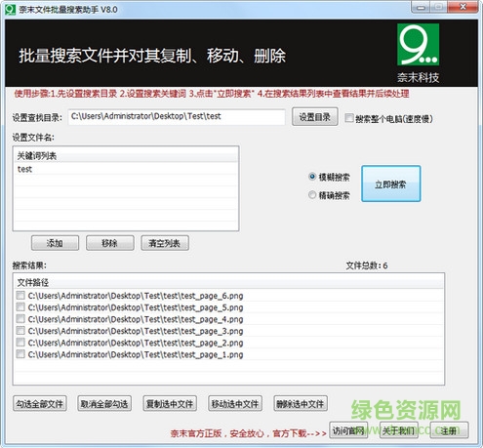The width and height of the screenshot is (483, 448).
Task: Select the test_page_4.png file path text
Action: tap(136, 319)
